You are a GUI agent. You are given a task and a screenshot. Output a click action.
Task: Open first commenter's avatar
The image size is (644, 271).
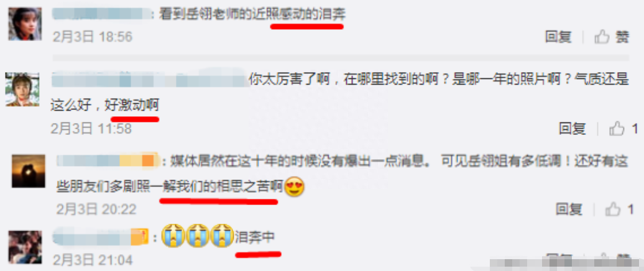click(x=25, y=24)
